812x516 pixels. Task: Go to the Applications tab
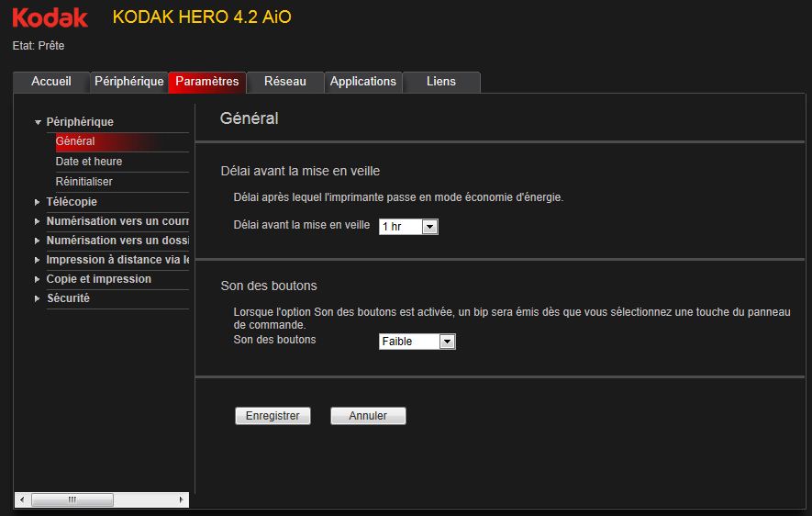(363, 82)
